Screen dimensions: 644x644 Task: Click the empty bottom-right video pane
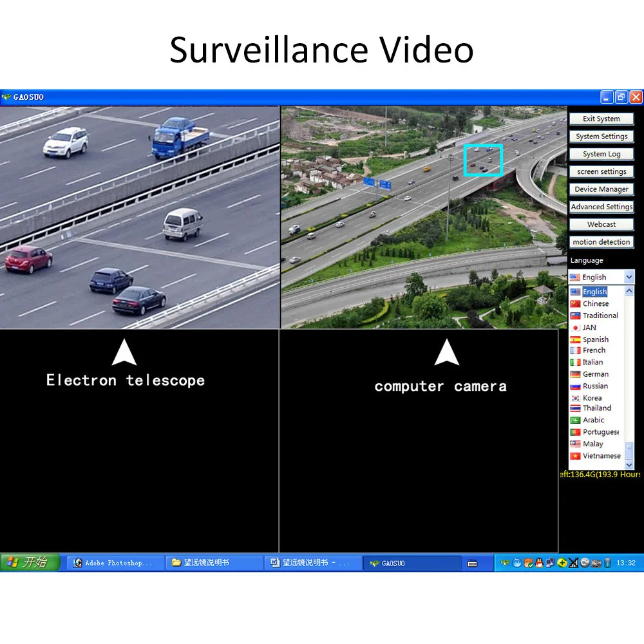(x=419, y=441)
